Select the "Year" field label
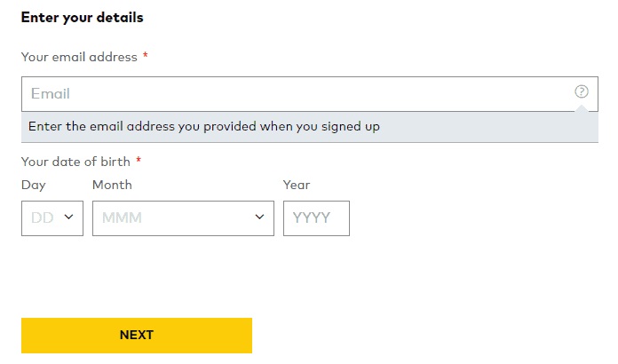The width and height of the screenshot is (618, 364). tap(297, 185)
